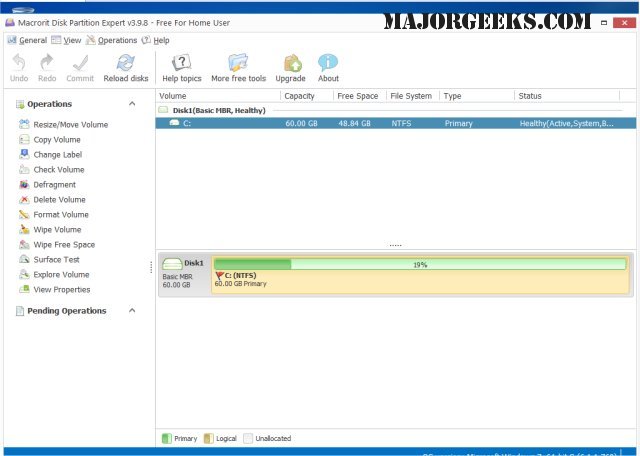The width and height of the screenshot is (640, 456).
Task: Click the C: drive icon in volume list
Action: click(174, 122)
